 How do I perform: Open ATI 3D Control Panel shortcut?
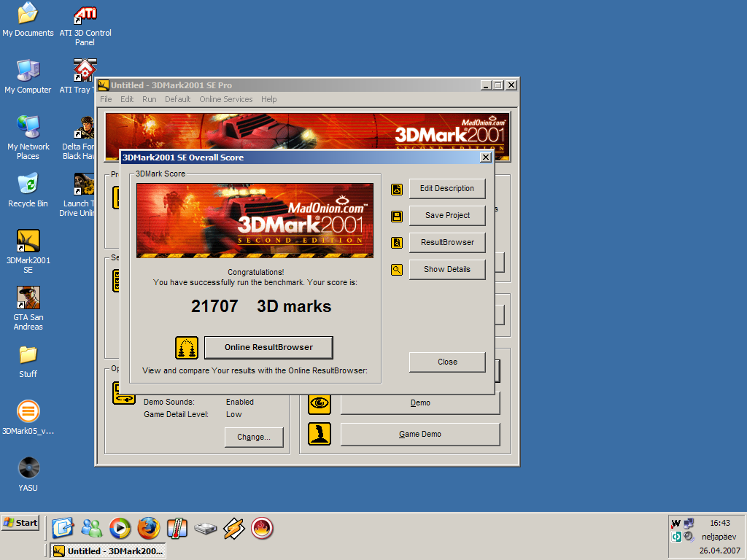tap(85, 24)
